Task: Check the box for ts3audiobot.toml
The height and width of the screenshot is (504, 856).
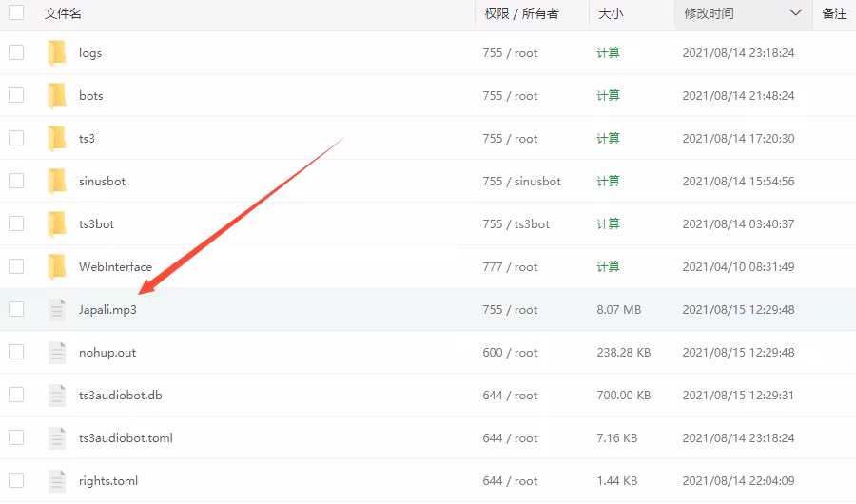Action: [x=16, y=437]
